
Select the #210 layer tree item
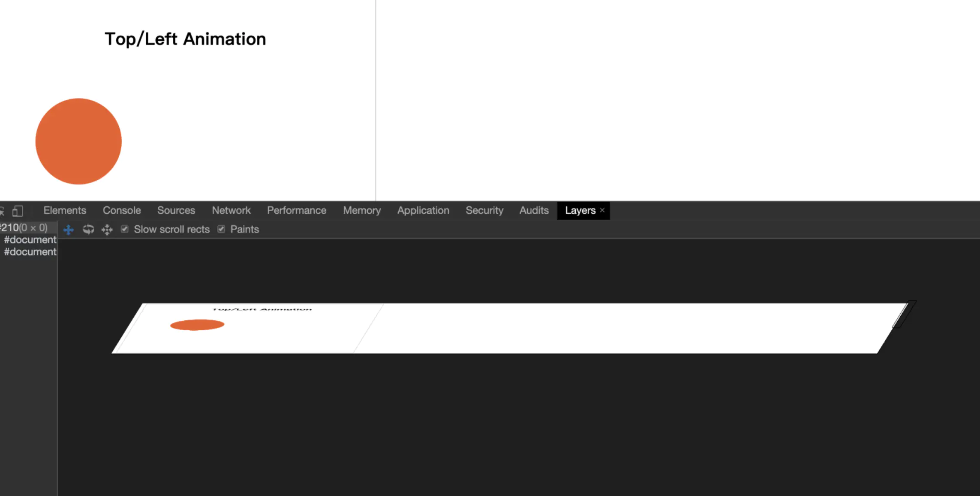point(24,227)
